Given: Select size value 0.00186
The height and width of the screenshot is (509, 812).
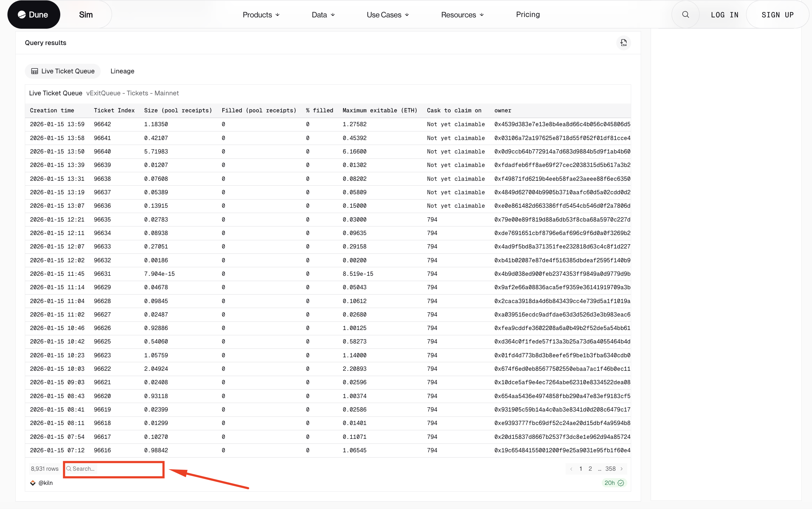Looking at the screenshot, I should pyautogui.click(x=156, y=261).
